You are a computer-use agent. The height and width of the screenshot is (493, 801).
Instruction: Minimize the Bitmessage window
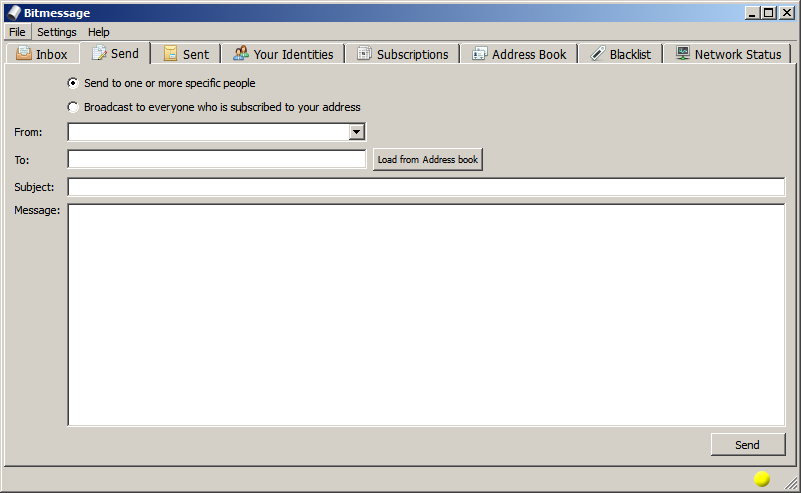click(751, 13)
